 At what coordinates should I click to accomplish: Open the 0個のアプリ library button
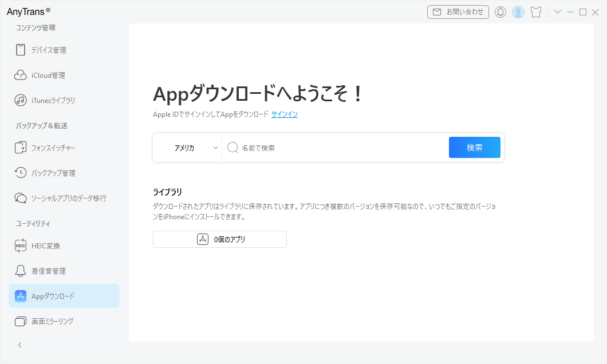pyautogui.click(x=220, y=239)
